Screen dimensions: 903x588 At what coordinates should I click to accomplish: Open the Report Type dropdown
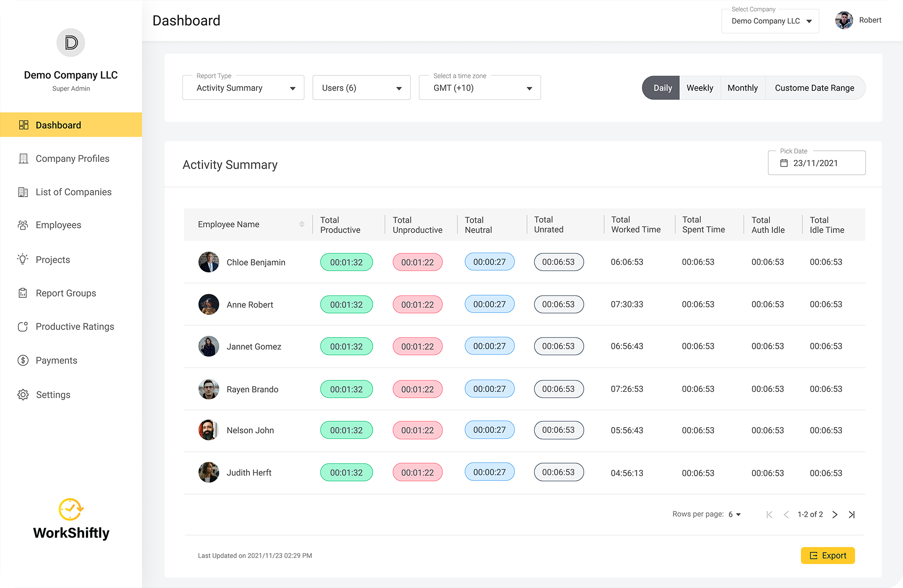243,88
